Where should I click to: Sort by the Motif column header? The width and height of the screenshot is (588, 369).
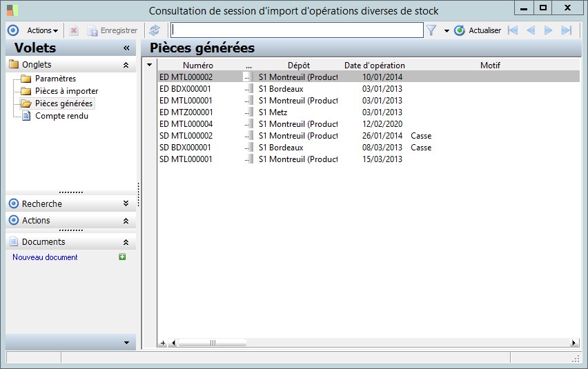coord(490,66)
